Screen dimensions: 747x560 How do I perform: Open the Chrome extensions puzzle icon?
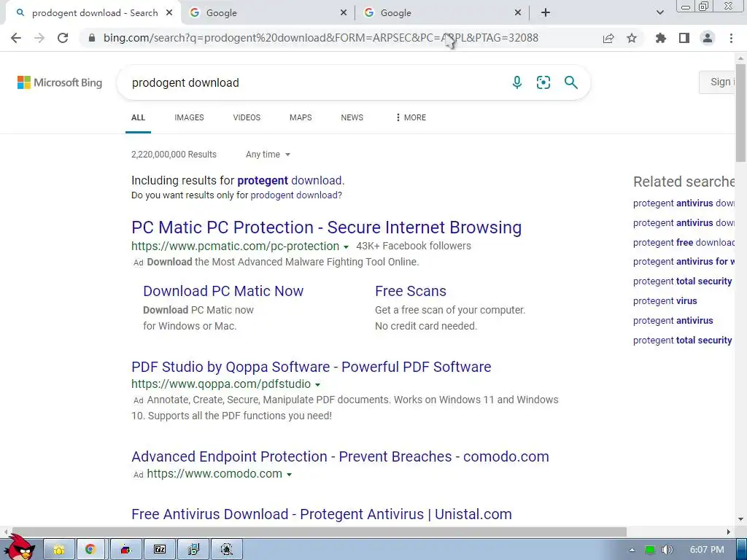tap(661, 38)
